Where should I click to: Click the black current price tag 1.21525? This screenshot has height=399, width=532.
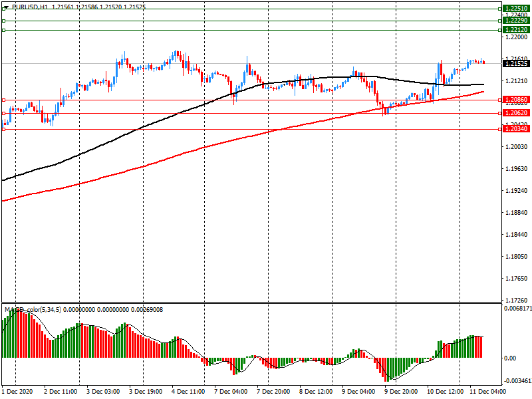pos(517,63)
